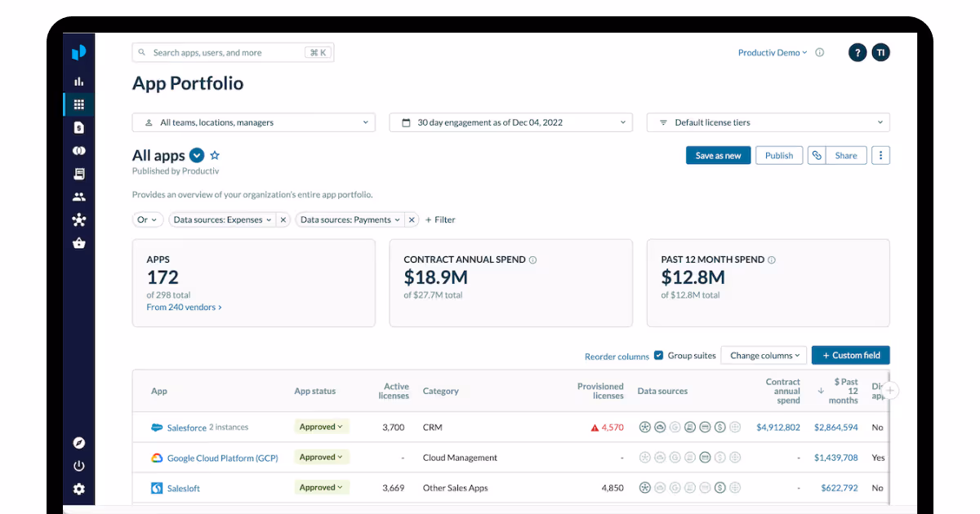Open Salesforce's Approved status dropdown

click(322, 427)
